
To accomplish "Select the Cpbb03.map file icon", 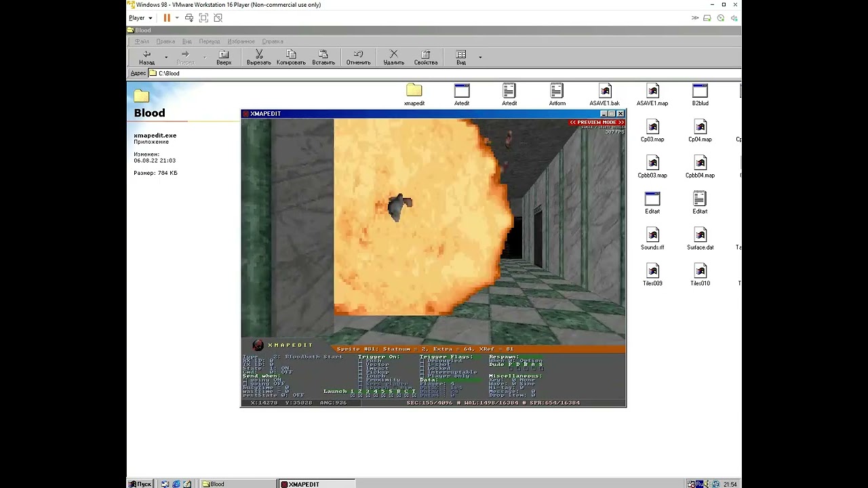I will click(x=652, y=162).
